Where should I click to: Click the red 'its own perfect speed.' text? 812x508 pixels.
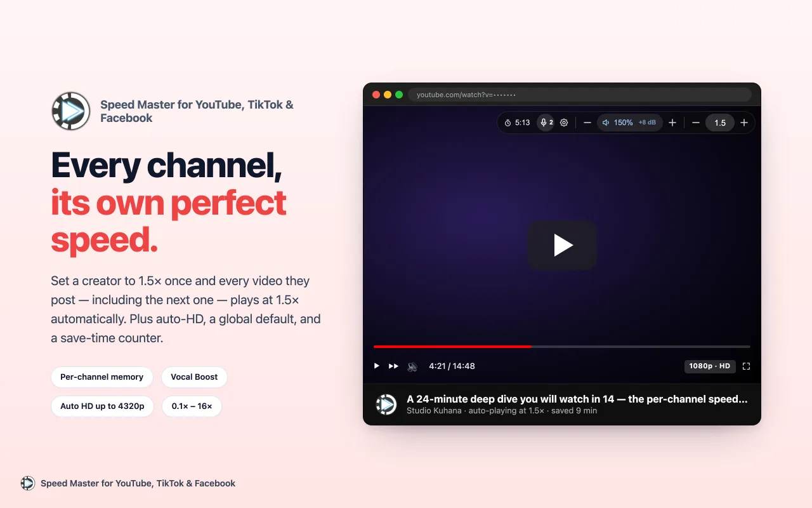169,222
